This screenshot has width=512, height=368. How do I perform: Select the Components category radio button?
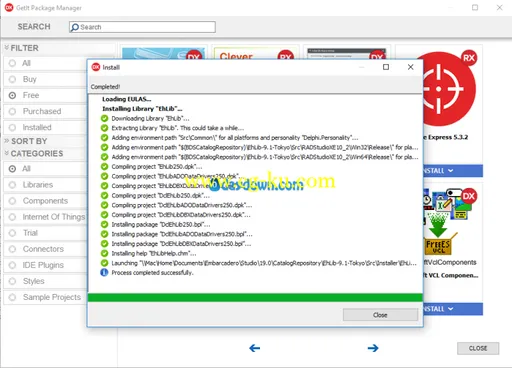[12, 201]
